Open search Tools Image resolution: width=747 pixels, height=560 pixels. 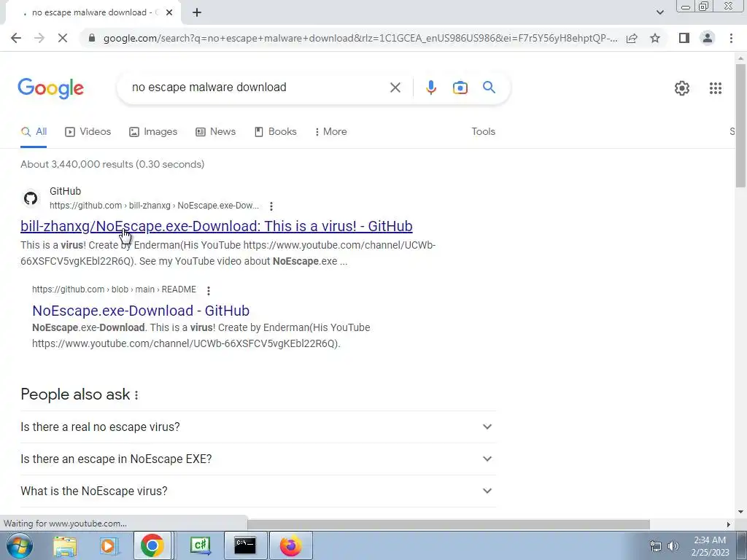483,131
